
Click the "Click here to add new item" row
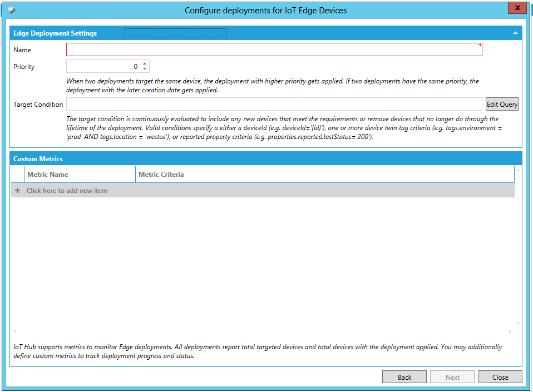(x=67, y=191)
